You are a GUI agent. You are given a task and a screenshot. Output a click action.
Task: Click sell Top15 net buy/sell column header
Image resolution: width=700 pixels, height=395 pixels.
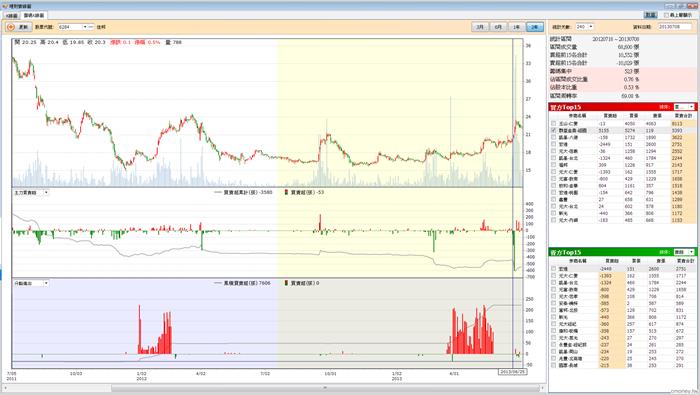[612, 261]
